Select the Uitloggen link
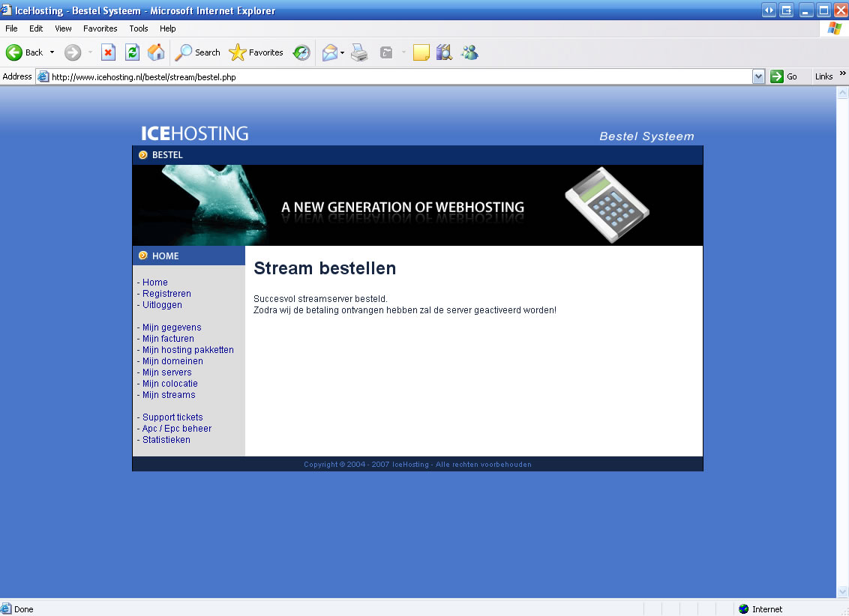The image size is (849, 616). pos(162,305)
